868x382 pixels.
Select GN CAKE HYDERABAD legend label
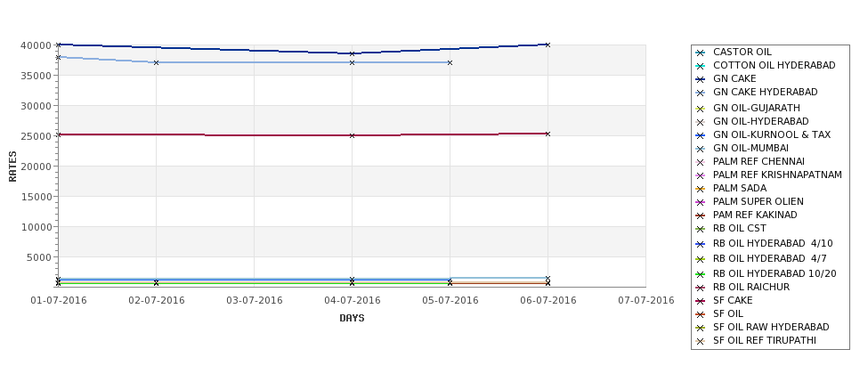[765, 92]
